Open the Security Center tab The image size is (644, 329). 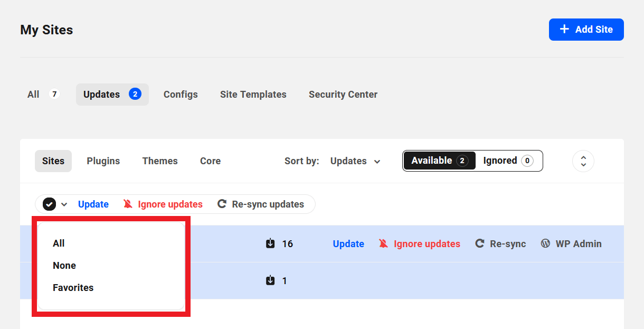coord(343,95)
